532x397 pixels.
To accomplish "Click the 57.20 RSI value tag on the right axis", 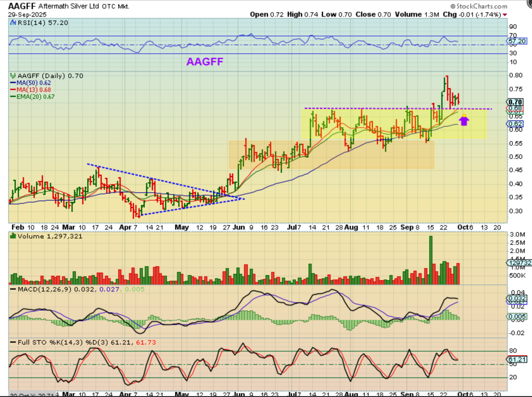I will (x=517, y=41).
